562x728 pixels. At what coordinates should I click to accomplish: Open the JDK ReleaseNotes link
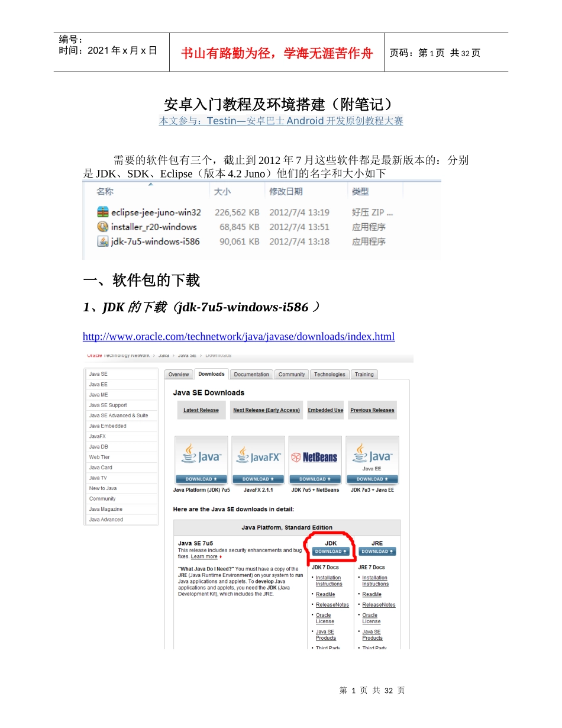click(x=332, y=605)
